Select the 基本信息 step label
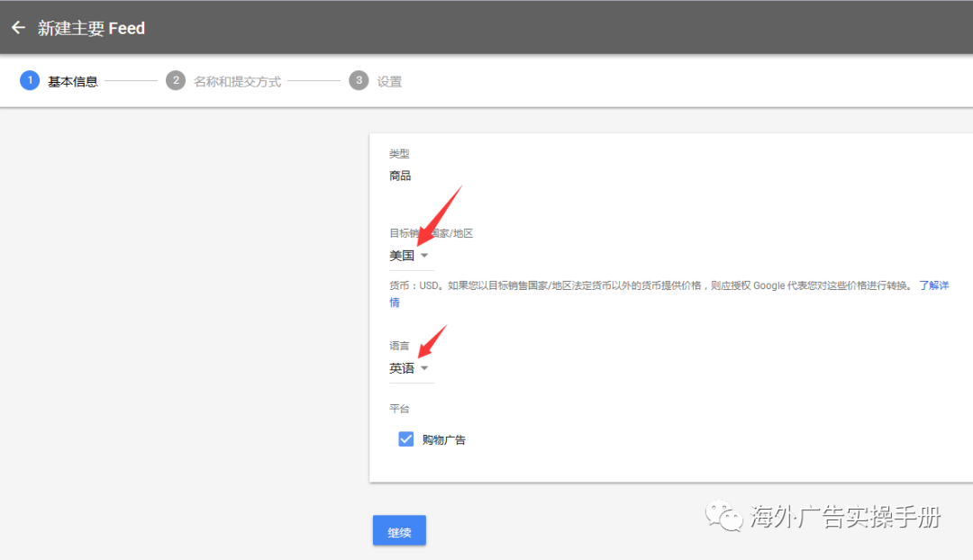The height and width of the screenshot is (560, 973). coord(73,82)
